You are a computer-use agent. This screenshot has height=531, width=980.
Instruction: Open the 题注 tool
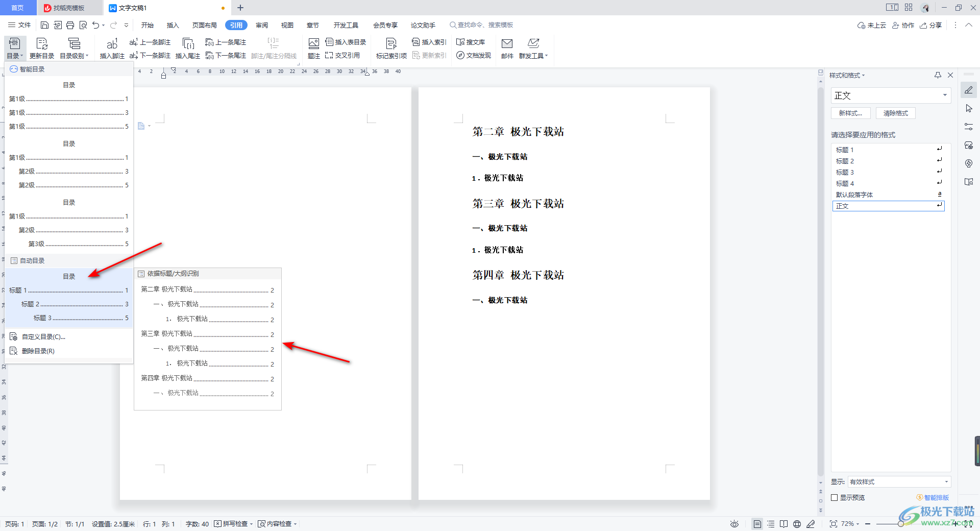tap(313, 47)
